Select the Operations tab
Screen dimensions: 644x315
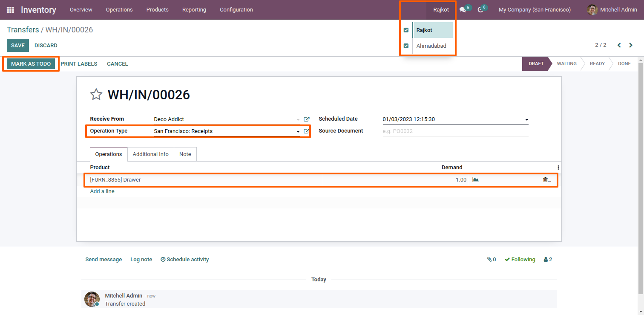point(109,154)
